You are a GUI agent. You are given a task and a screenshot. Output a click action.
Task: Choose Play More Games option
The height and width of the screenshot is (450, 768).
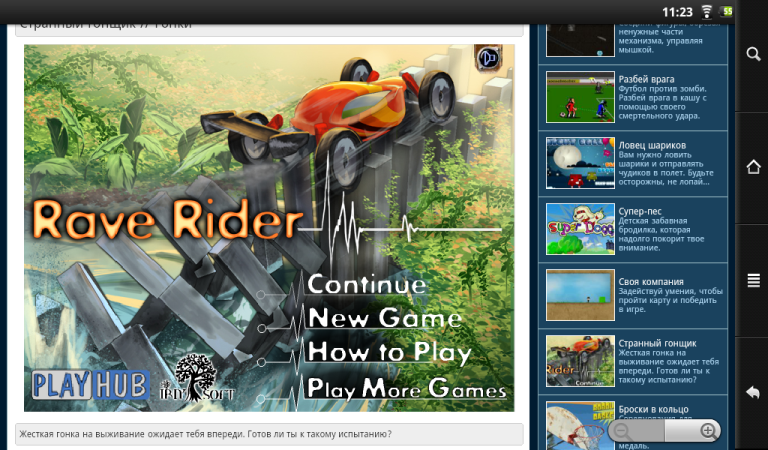(x=407, y=389)
